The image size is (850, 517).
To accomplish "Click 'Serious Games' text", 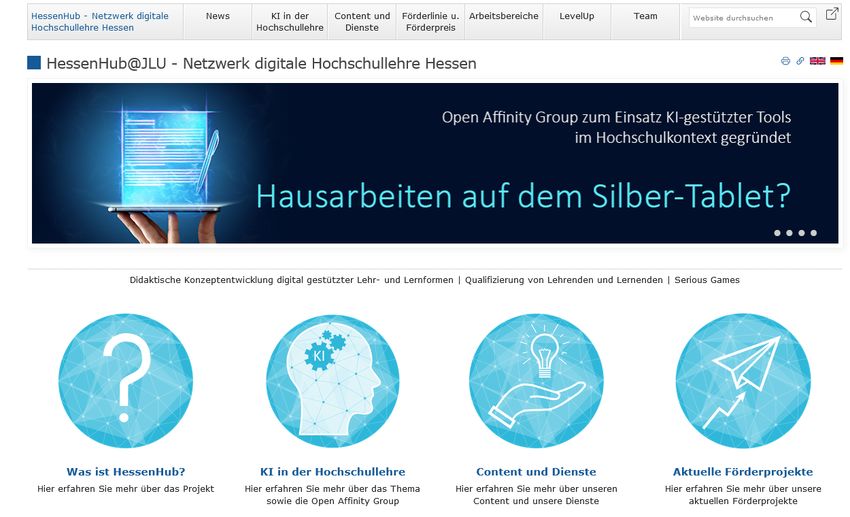I will (x=707, y=280).
